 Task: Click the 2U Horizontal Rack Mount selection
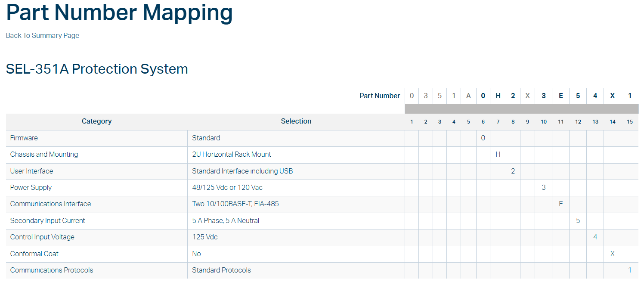tap(296, 155)
